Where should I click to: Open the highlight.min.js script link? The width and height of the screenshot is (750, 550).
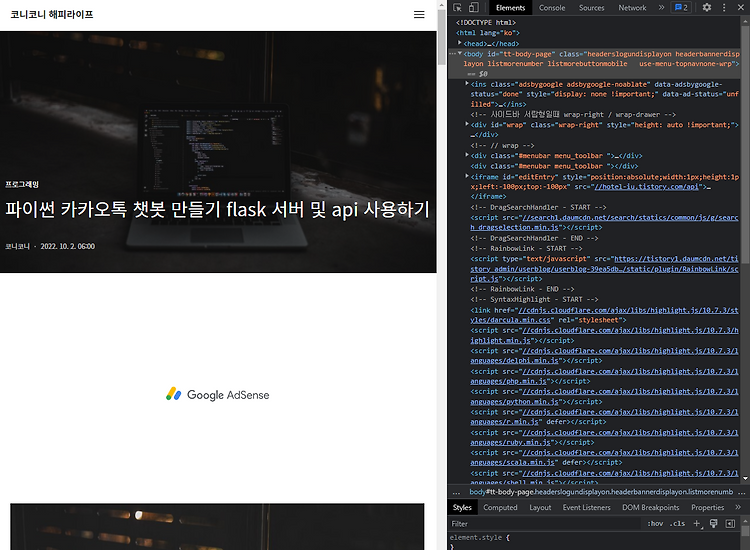coord(604,335)
